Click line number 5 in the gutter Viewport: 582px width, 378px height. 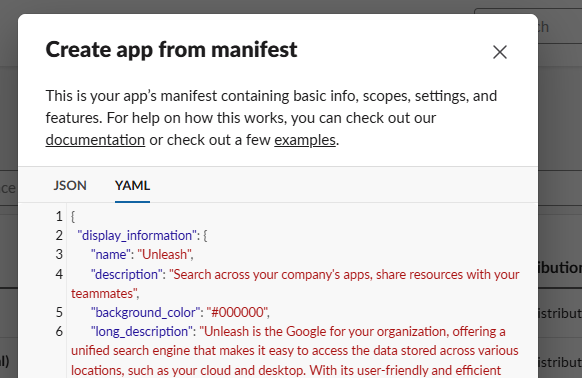[x=59, y=313]
